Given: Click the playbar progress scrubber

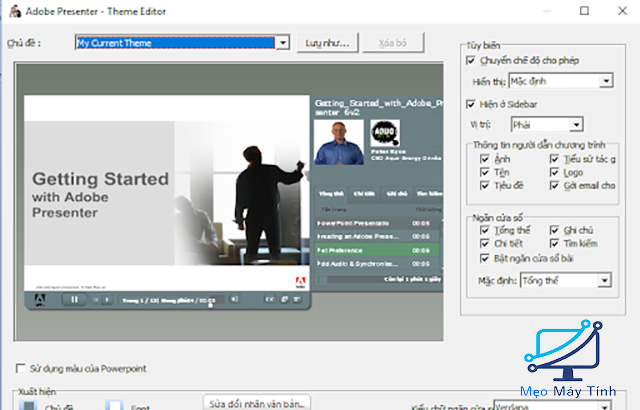Looking at the screenshot, I should click(211, 304).
